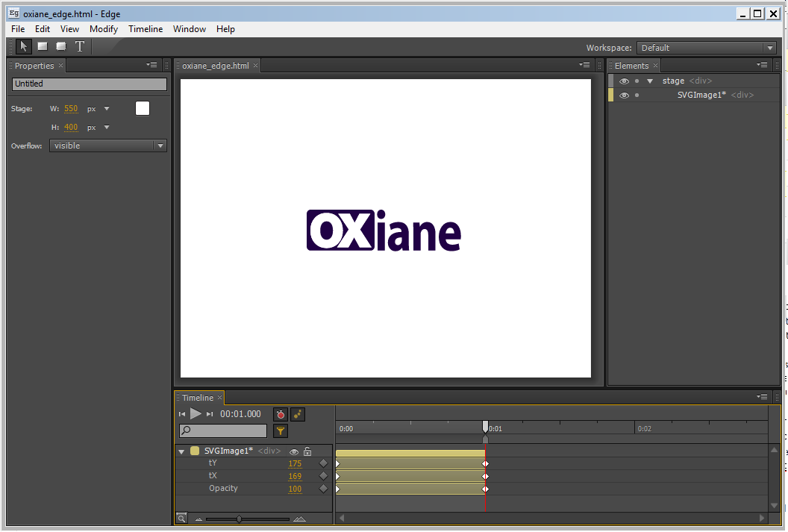
Task: Toggle SVGImage1 visibility in the Timeline
Action: [x=294, y=451]
